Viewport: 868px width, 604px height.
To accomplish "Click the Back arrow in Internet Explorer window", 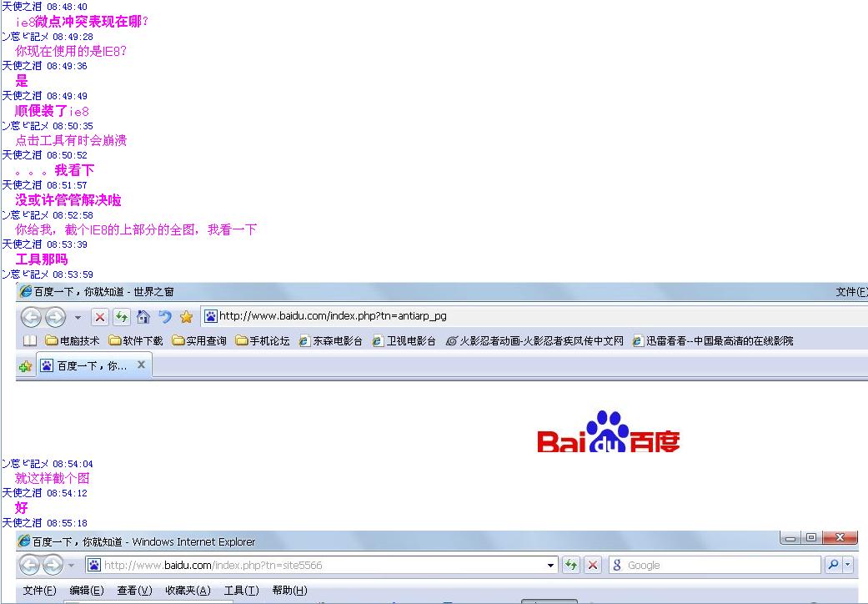I will click(30, 566).
